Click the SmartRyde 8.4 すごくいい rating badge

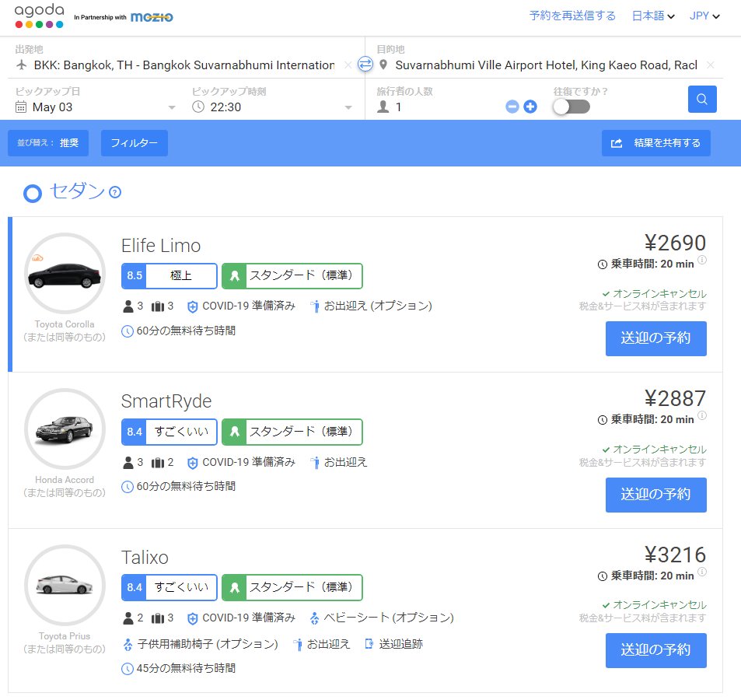point(170,432)
